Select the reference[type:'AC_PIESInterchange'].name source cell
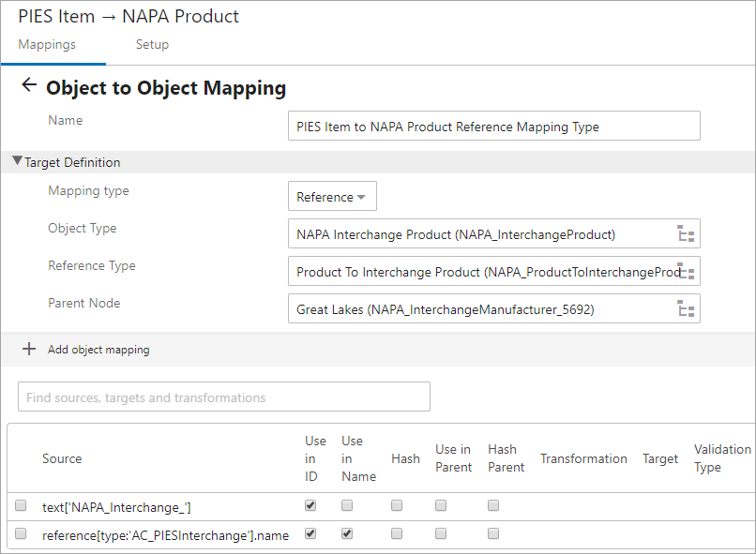 pos(165,535)
